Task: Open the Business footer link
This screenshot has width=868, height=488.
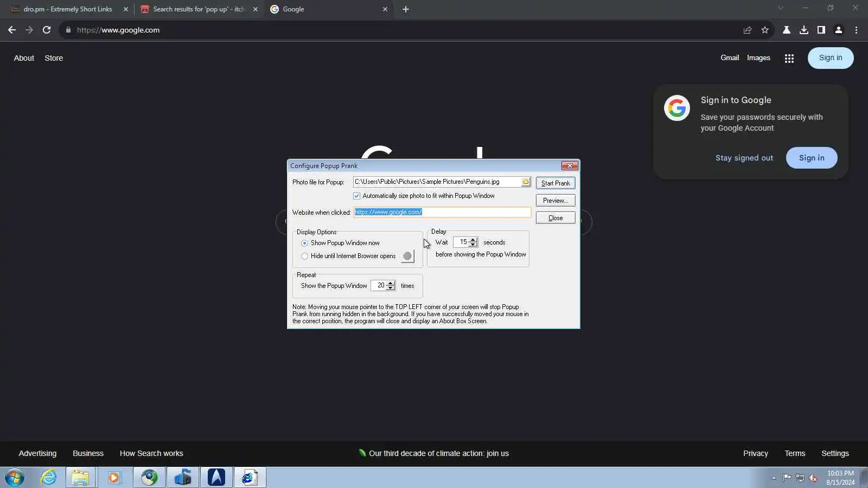Action: [88, 453]
